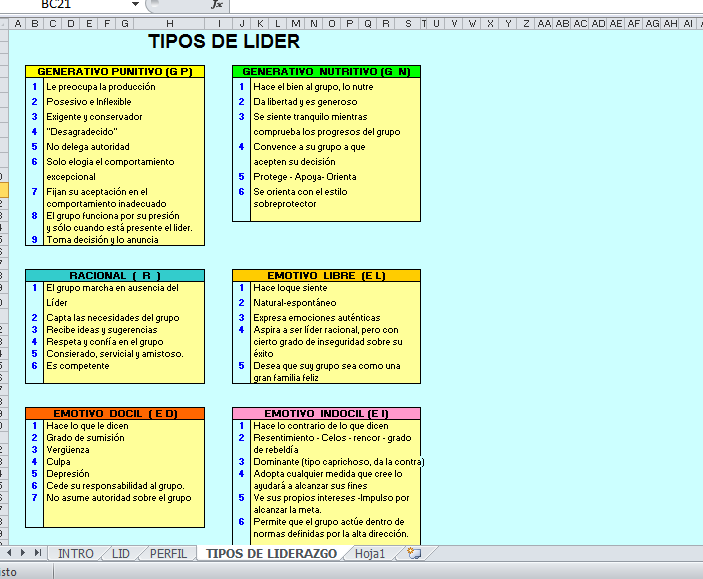Image resolution: width=703 pixels, height=579 pixels.
Task: Click cell 'Natural-espontáneo'
Action: point(295,303)
